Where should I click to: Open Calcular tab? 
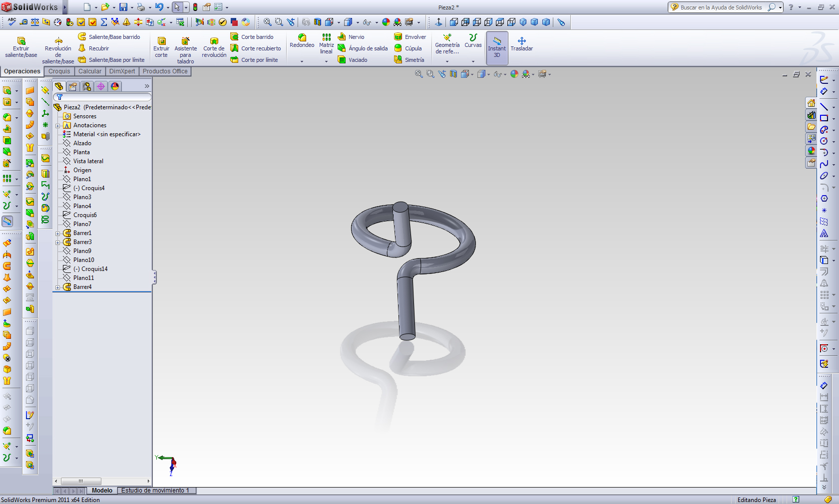point(90,71)
